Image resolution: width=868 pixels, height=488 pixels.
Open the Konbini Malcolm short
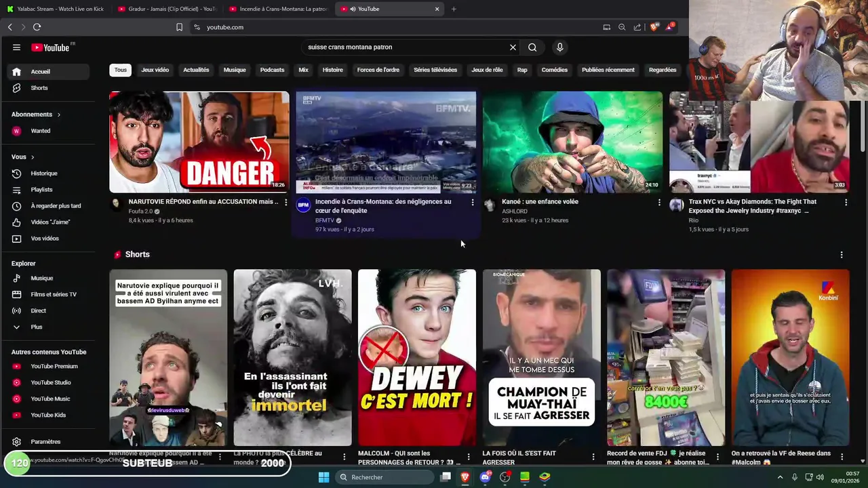point(790,358)
